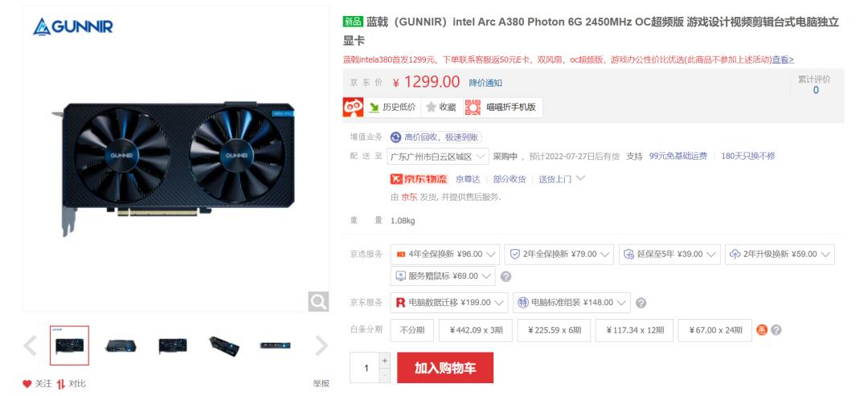Image resolution: width=868 pixels, height=396 pixels.
Task: Click the star 收藏 favorite icon
Action: 432,108
